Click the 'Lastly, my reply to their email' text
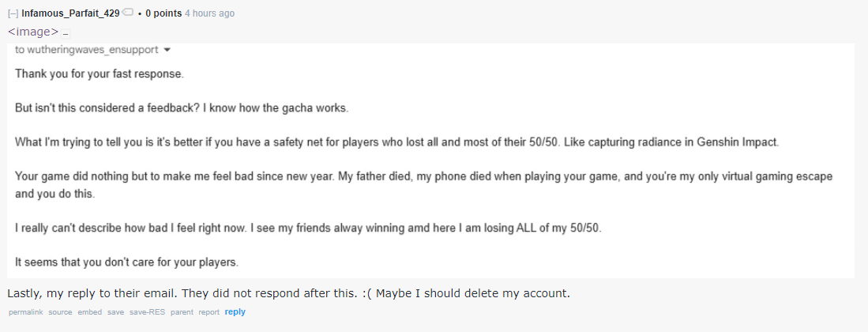Screen dimensions: 868x332 coord(93,293)
